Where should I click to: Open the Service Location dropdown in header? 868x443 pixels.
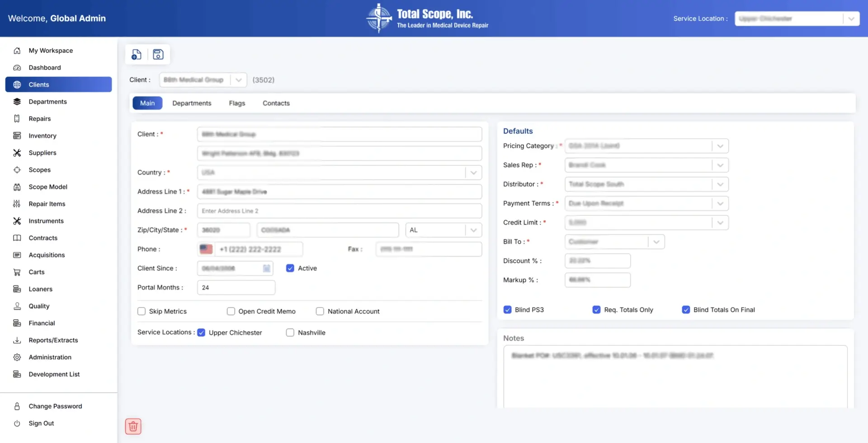coord(852,19)
